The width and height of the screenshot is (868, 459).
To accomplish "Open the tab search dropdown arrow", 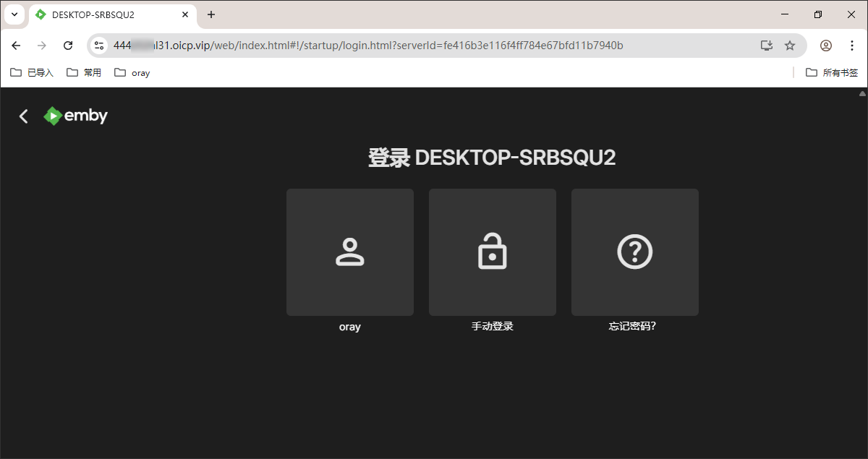I will click(x=14, y=14).
